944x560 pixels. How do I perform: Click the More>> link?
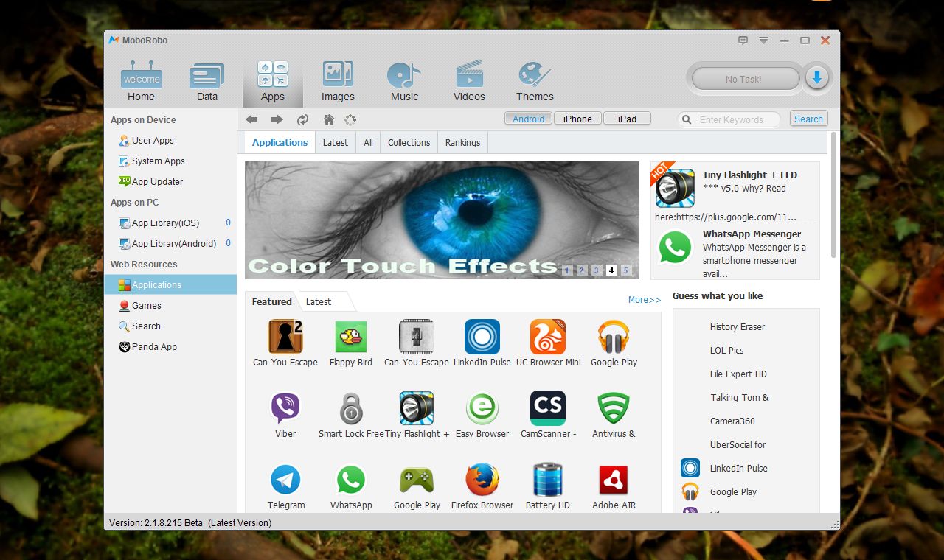click(x=645, y=300)
